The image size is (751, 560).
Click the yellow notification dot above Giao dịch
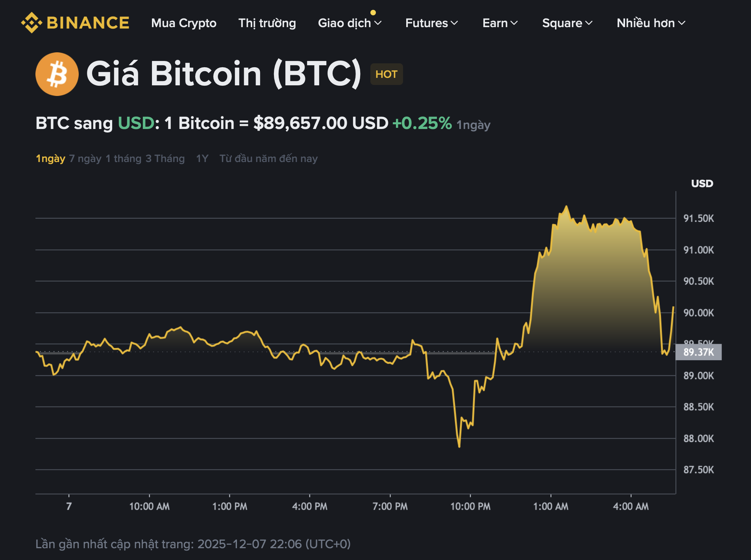click(x=373, y=12)
